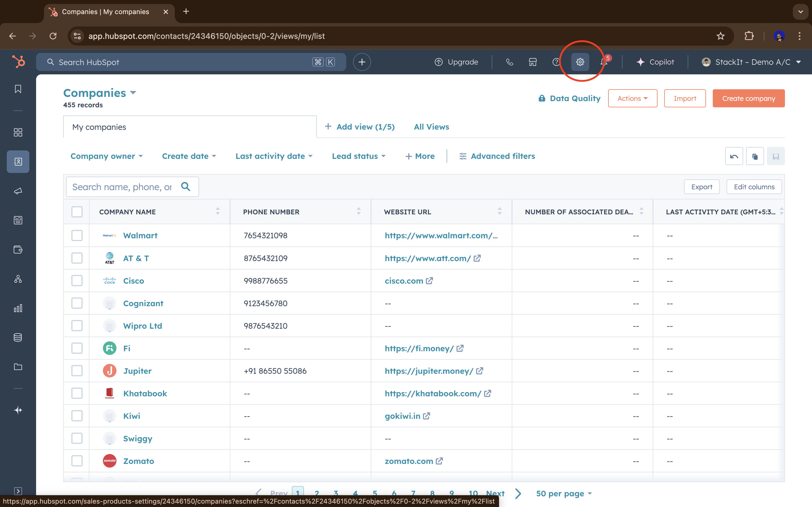
Task: Click the clone view icon
Action: 755,156
